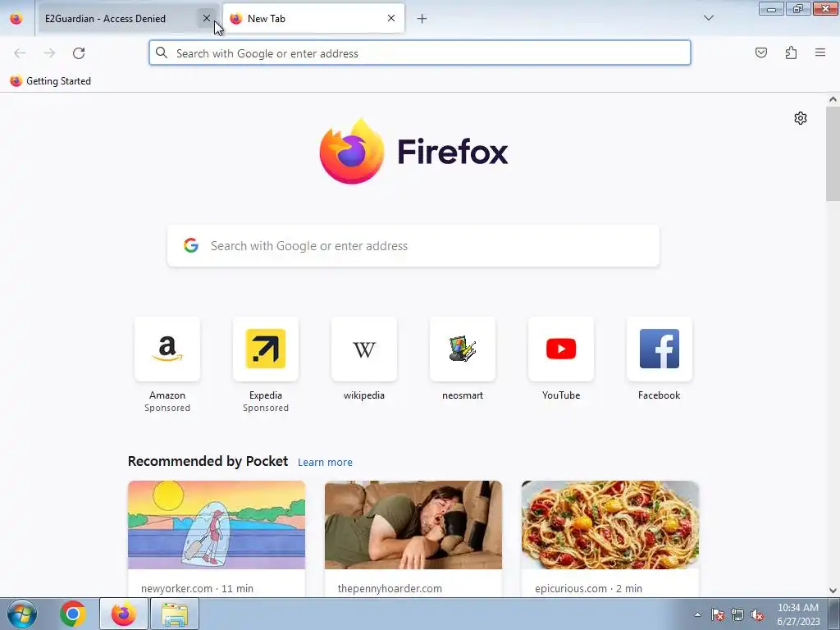The image size is (840, 630).
Task: Go back with the back arrow
Action: click(x=20, y=53)
